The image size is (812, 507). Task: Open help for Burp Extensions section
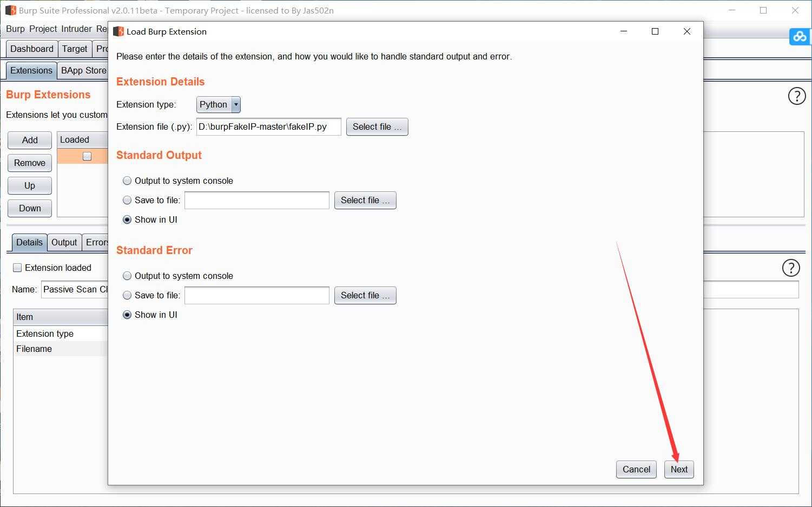pos(797,96)
